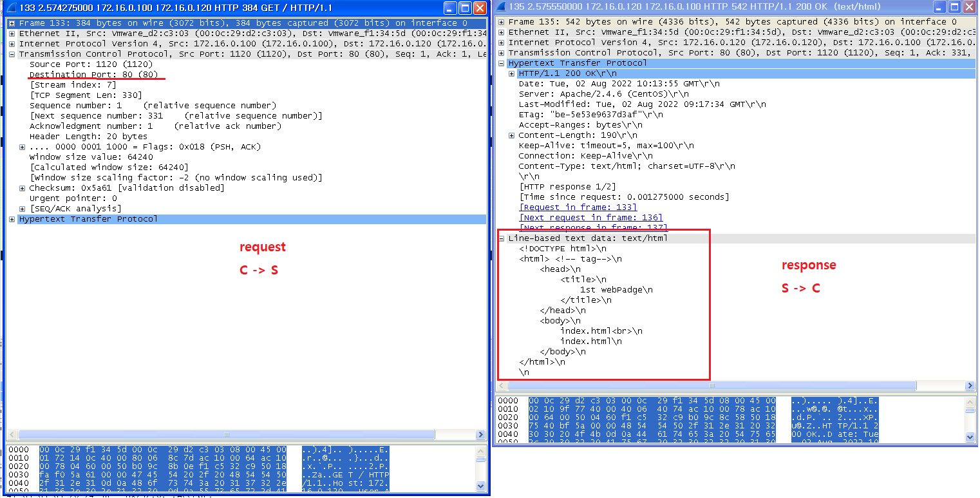Select Source Port: 1120 row
This screenshot has width=980, height=498.
coord(91,64)
